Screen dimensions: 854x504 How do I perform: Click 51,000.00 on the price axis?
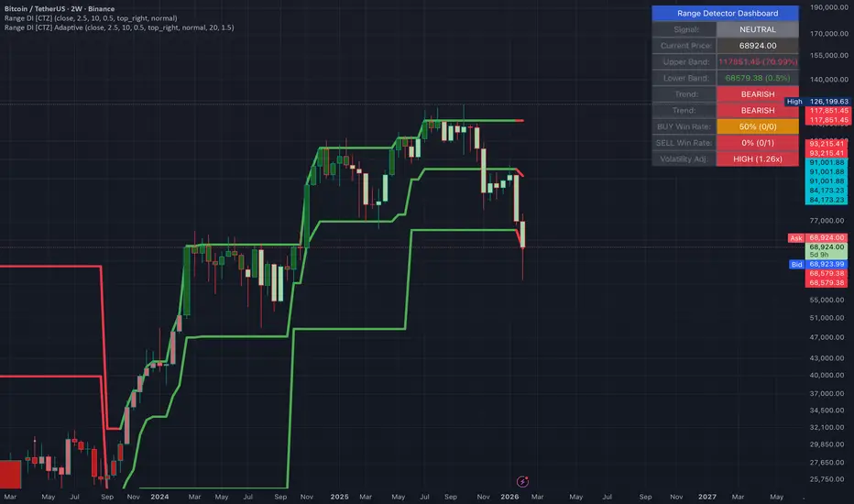click(827, 318)
